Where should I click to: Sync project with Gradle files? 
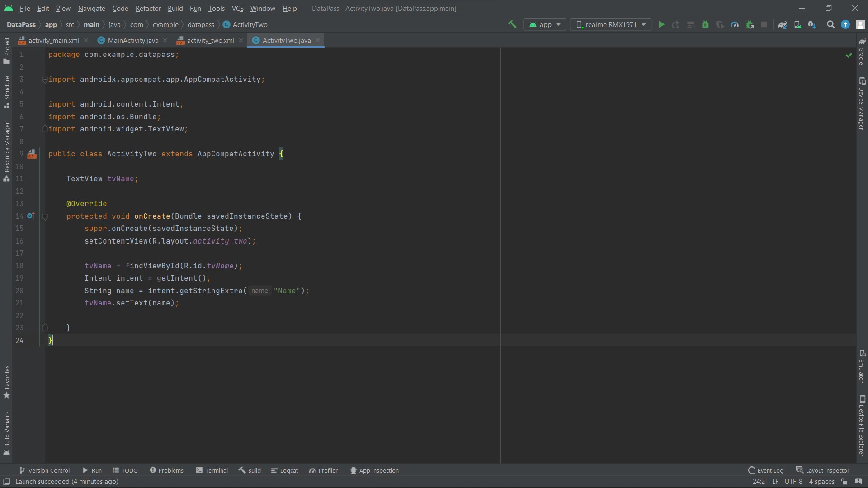pyautogui.click(x=783, y=24)
